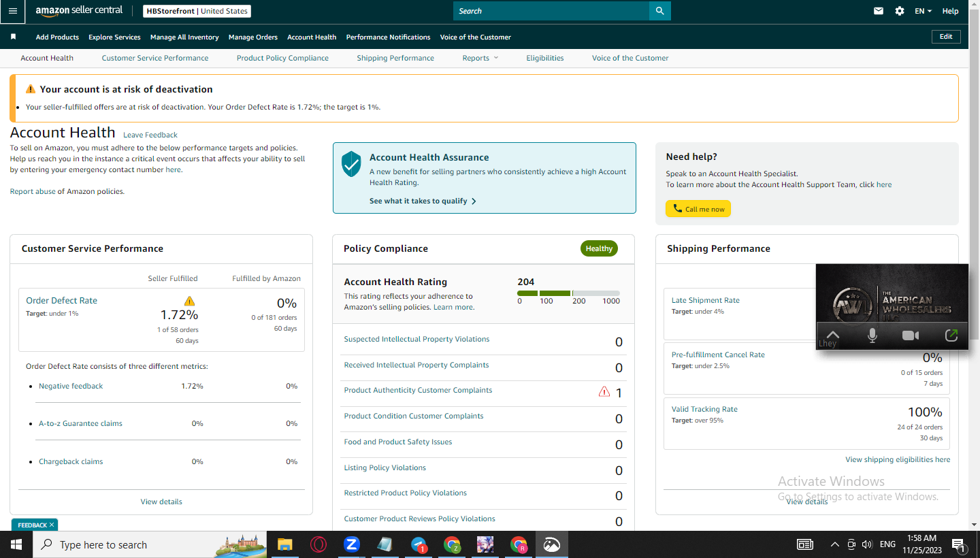Screen dimensions: 980x558
Task: Open Zoom from the taskbar
Action: coord(351,544)
